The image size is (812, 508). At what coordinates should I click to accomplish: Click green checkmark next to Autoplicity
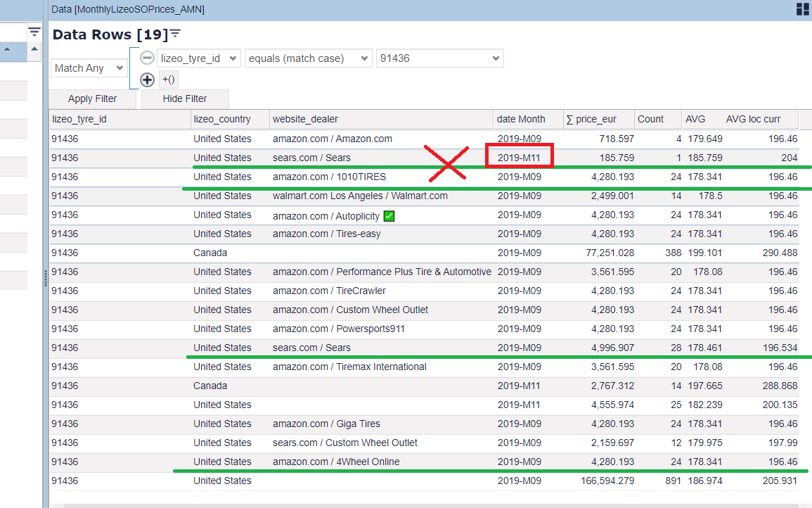point(389,215)
